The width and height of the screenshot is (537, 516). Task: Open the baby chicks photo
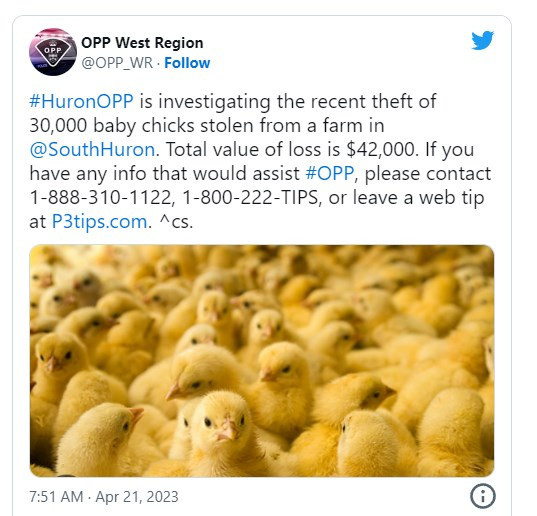click(x=262, y=361)
